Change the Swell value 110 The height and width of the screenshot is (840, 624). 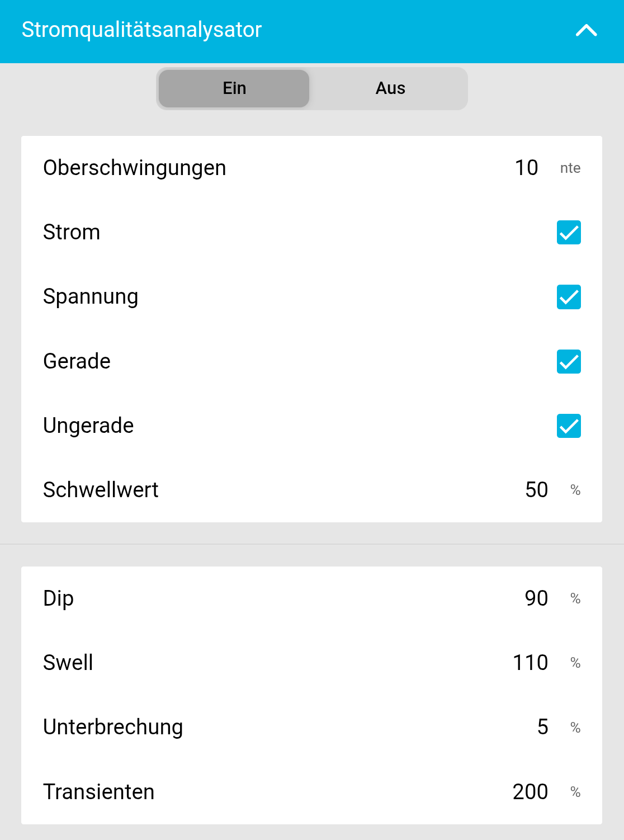point(530,663)
